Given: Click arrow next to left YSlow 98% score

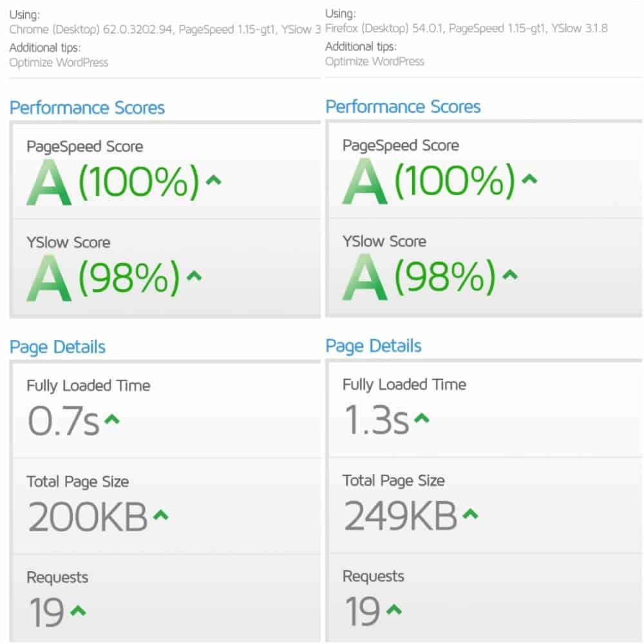Looking at the screenshot, I should (194, 276).
